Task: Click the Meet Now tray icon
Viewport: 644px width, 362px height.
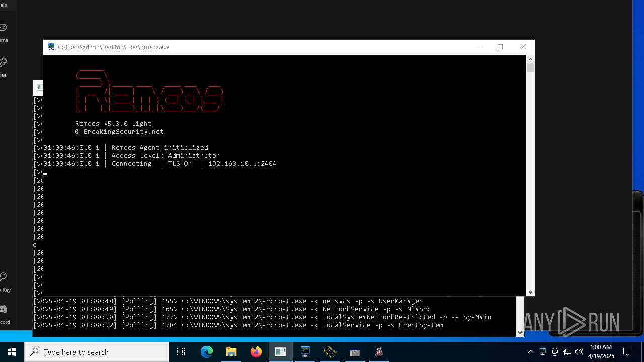Action: [x=555, y=352]
